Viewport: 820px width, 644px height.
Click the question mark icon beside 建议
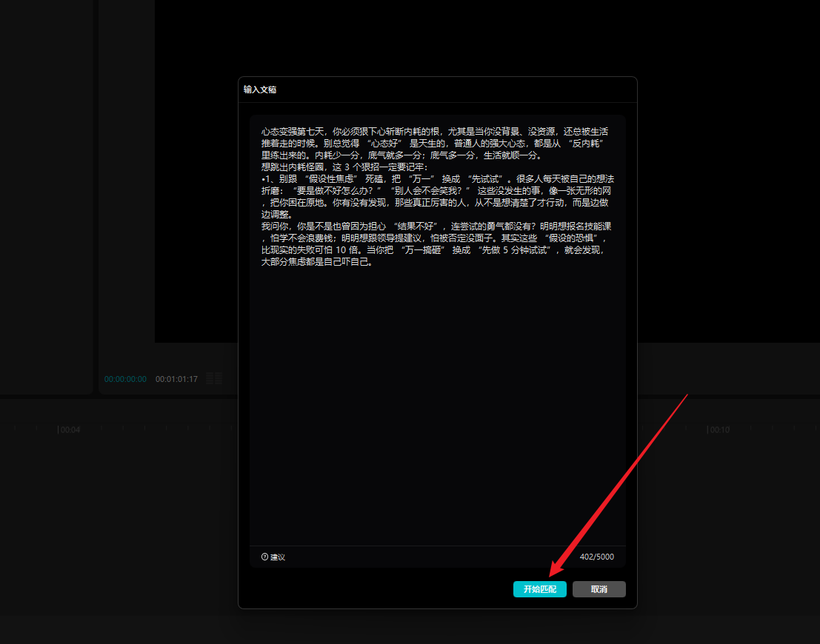point(264,557)
